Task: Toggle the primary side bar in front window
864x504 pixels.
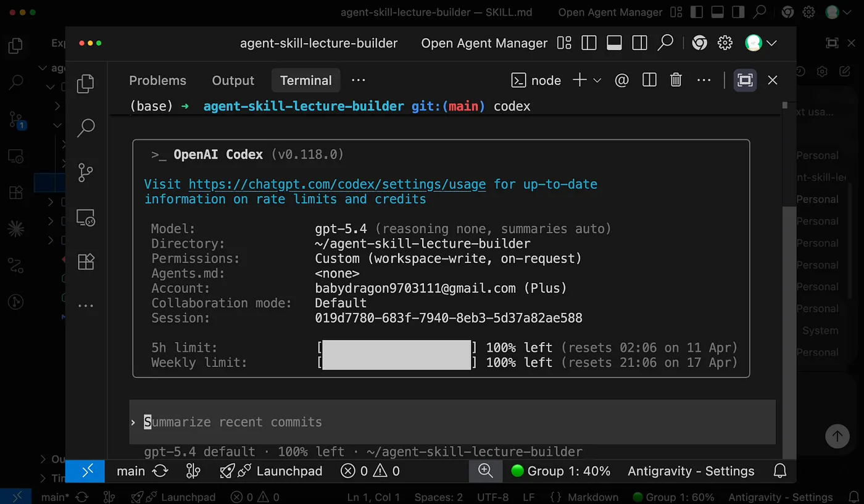Action: tap(589, 43)
